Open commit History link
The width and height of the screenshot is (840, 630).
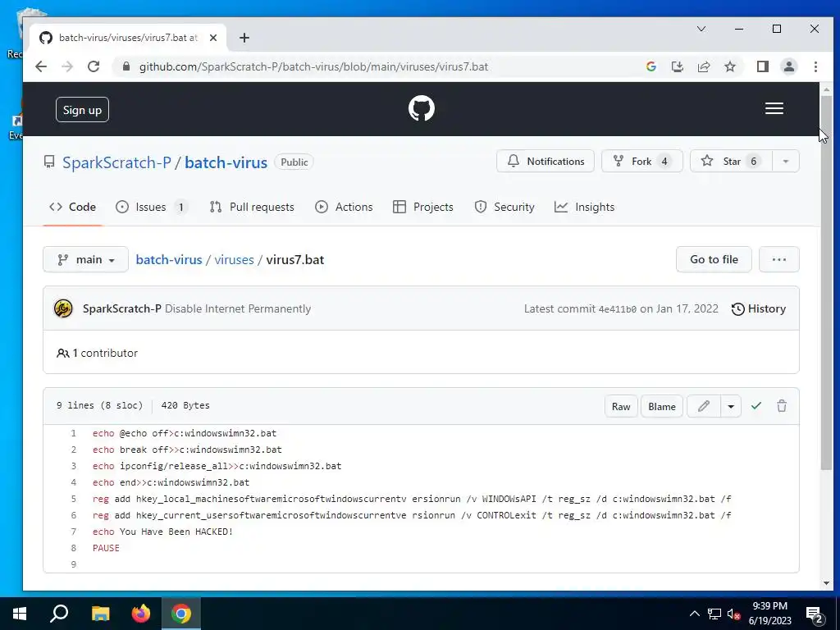pos(759,308)
